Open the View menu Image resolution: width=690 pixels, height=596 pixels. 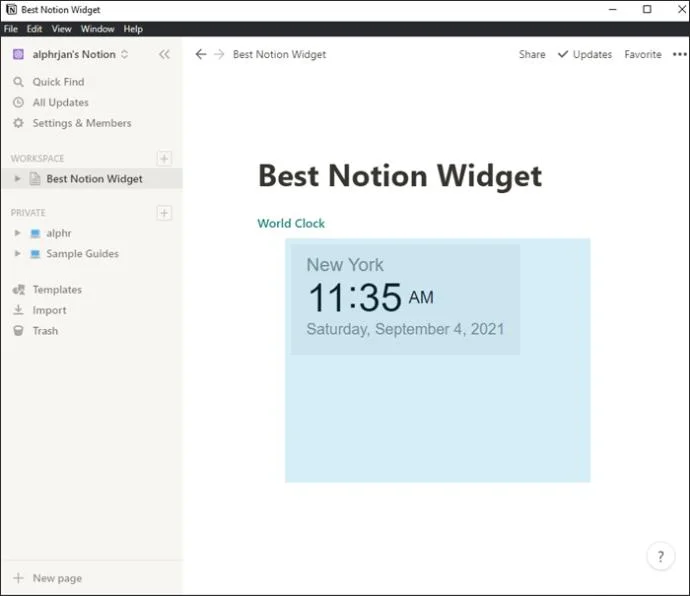tap(62, 29)
